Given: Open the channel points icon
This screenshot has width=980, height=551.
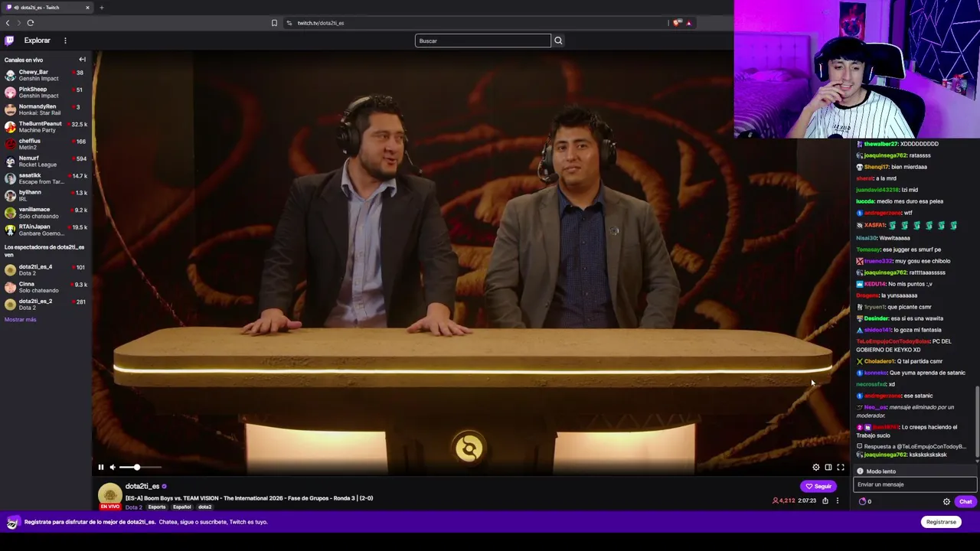Looking at the screenshot, I should click(x=863, y=502).
